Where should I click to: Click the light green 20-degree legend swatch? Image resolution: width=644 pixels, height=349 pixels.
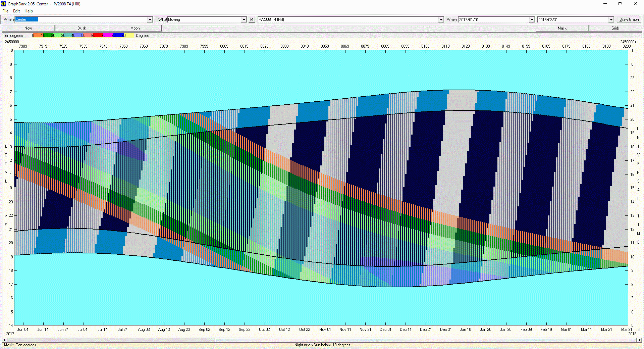pyautogui.click(x=58, y=36)
